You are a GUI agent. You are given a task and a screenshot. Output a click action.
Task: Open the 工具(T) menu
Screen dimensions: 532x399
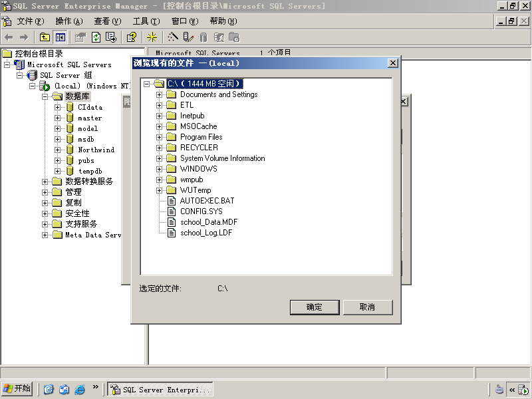click(146, 21)
